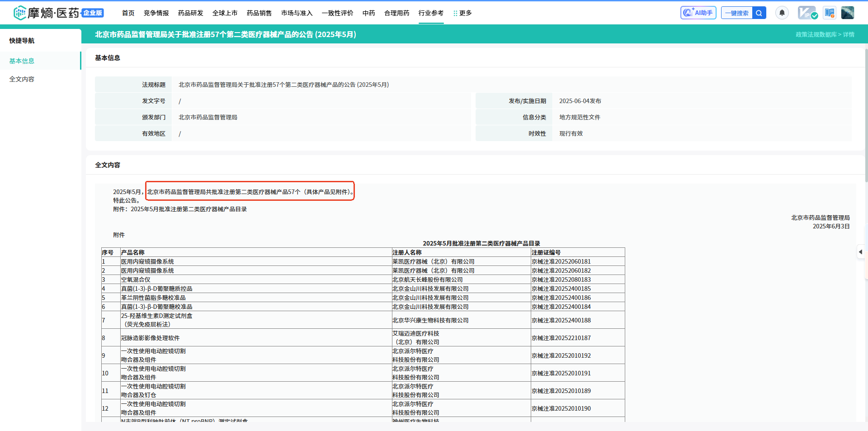Click registration number 京械注准20252060182

click(561, 270)
